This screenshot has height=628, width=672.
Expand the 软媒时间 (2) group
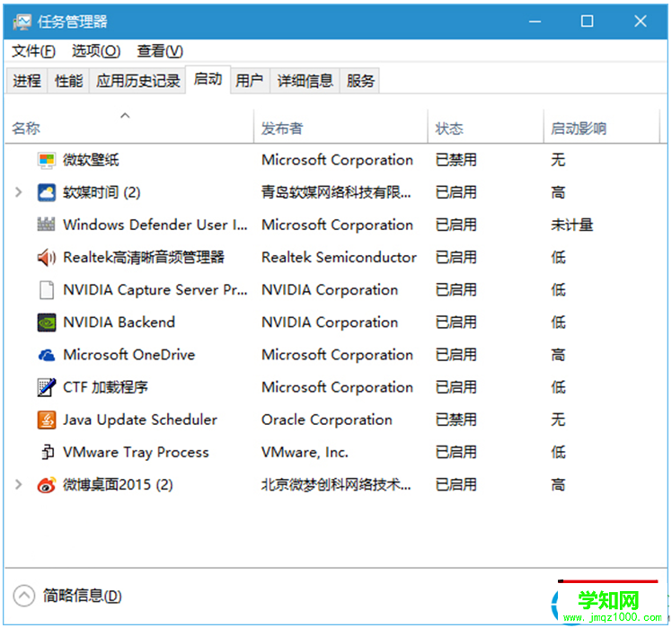19,192
